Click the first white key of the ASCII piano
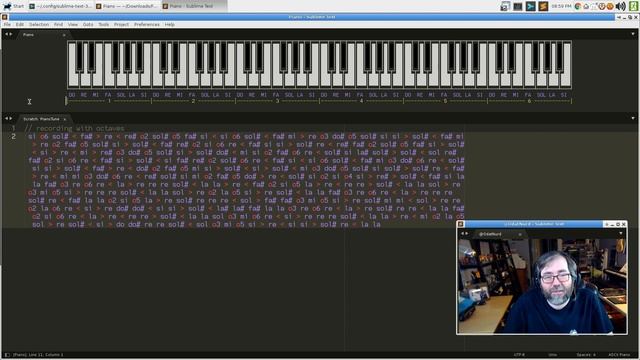 click(x=73, y=80)
